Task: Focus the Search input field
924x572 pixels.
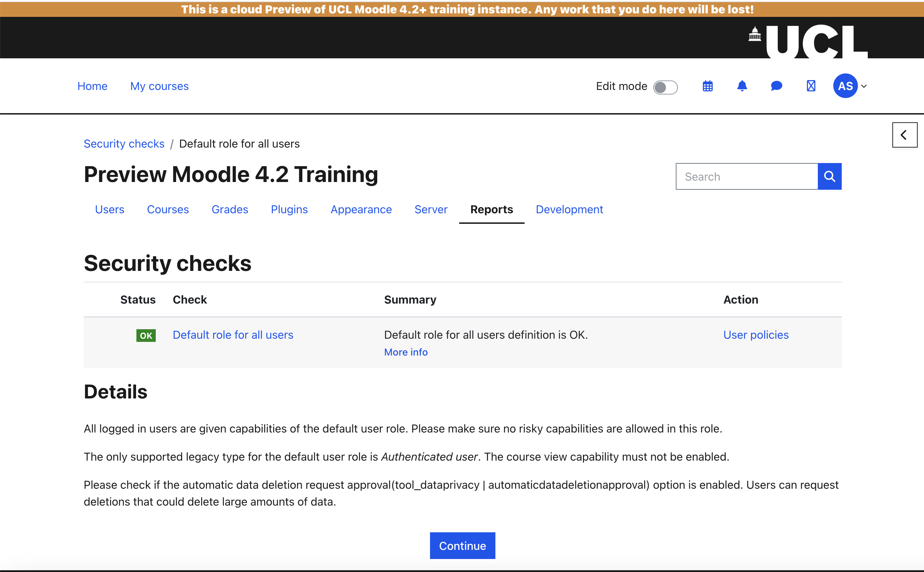Action: click(747, 176)
